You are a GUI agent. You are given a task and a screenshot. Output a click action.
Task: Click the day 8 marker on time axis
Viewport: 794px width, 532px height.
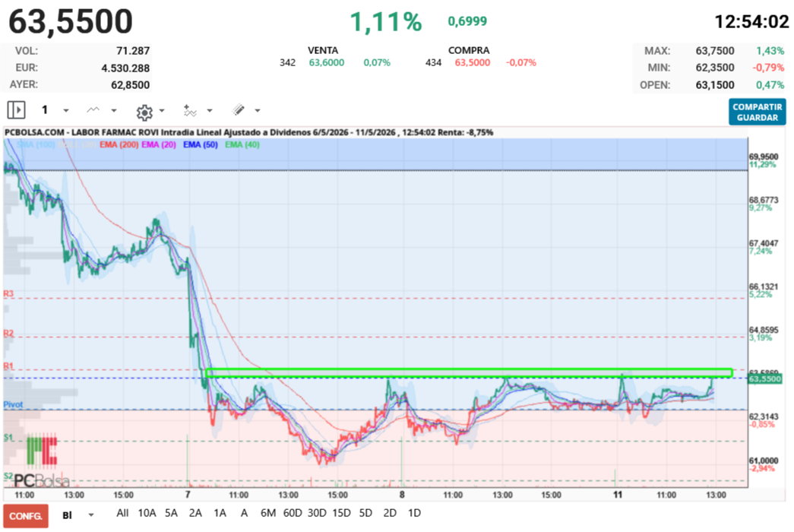(402, 495)
